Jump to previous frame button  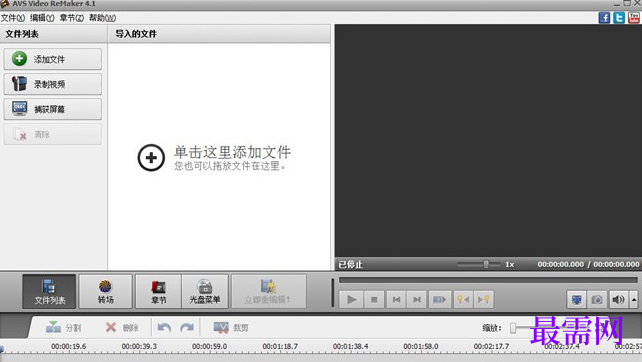click(x=396, y=300)
